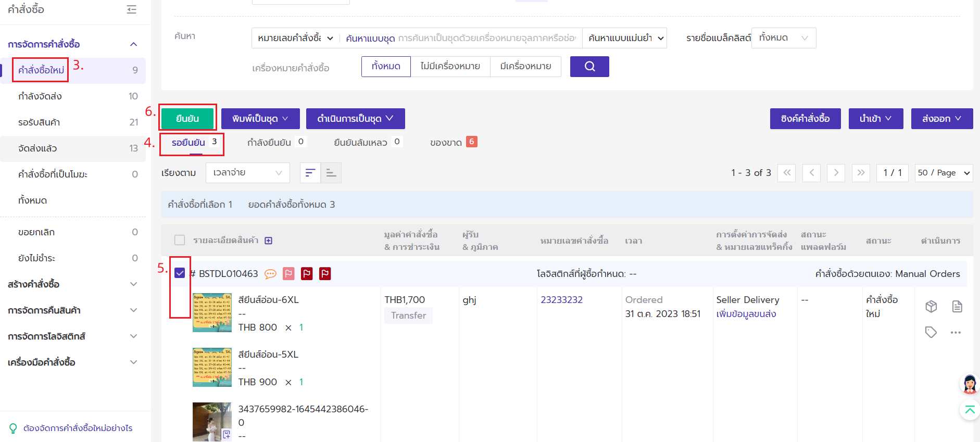Open the three-dots more actions menu
Image resolution: width=980 pixels, height=442 pixels.
[x=956, y=332]
